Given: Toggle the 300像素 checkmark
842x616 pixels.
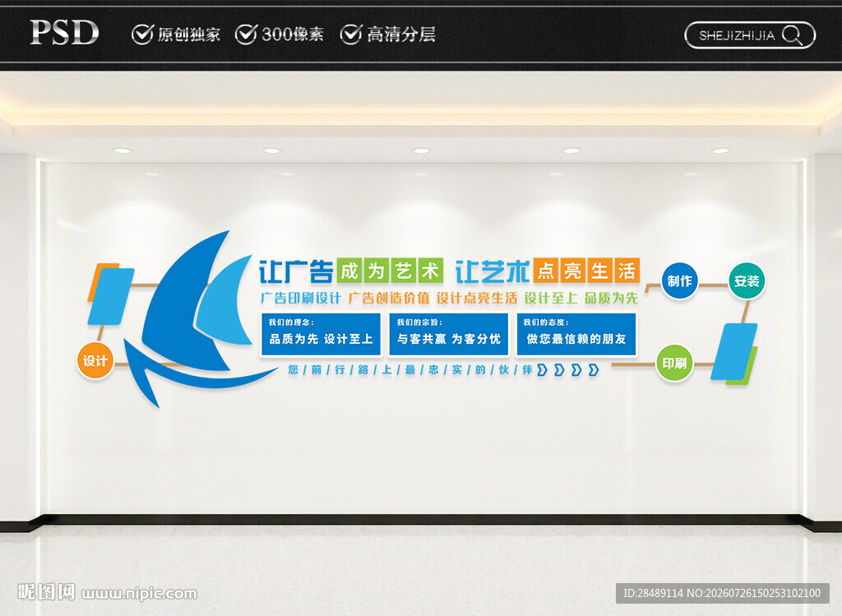Looking at the screenshot, I should [246, 34].
